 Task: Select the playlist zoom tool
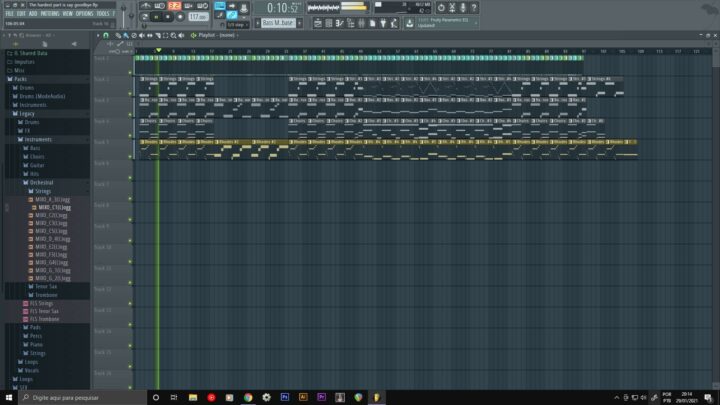pyautogui.click(x=171, y=35)
